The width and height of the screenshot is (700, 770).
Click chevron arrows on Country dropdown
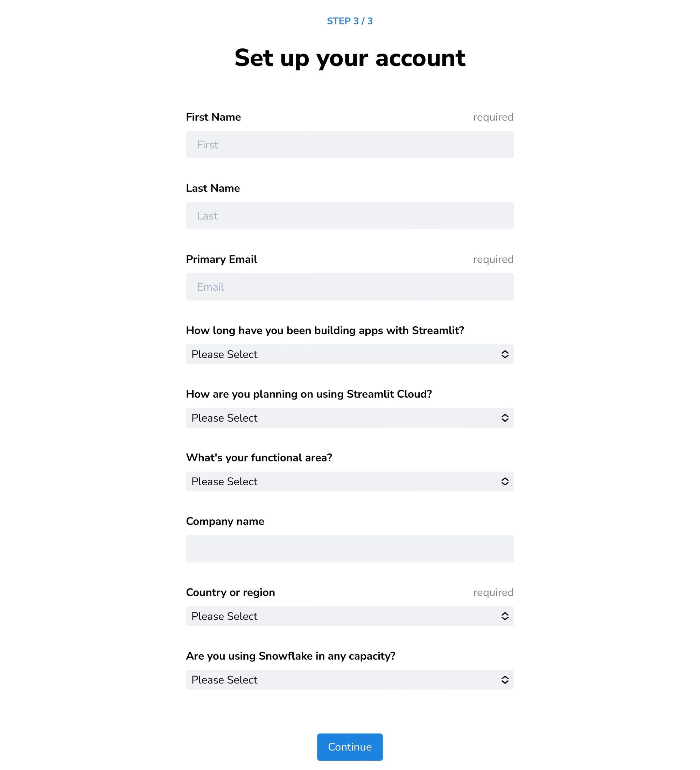click(505, 616)
